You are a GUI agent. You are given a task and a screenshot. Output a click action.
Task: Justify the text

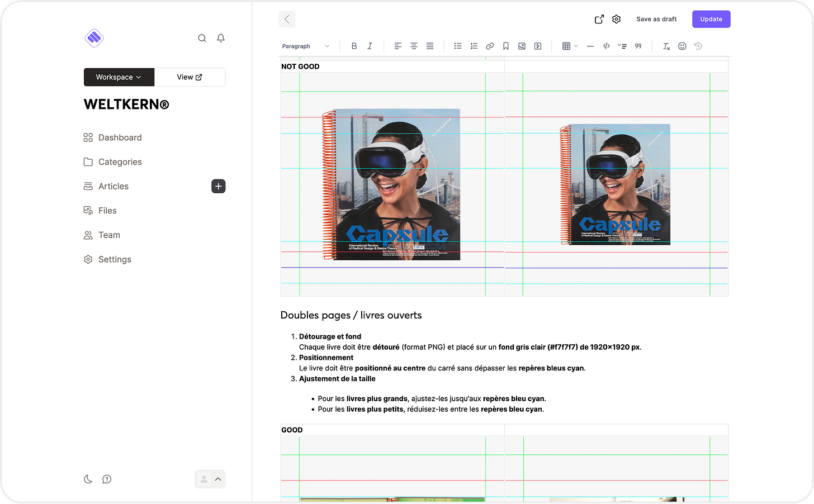[430, 46]
